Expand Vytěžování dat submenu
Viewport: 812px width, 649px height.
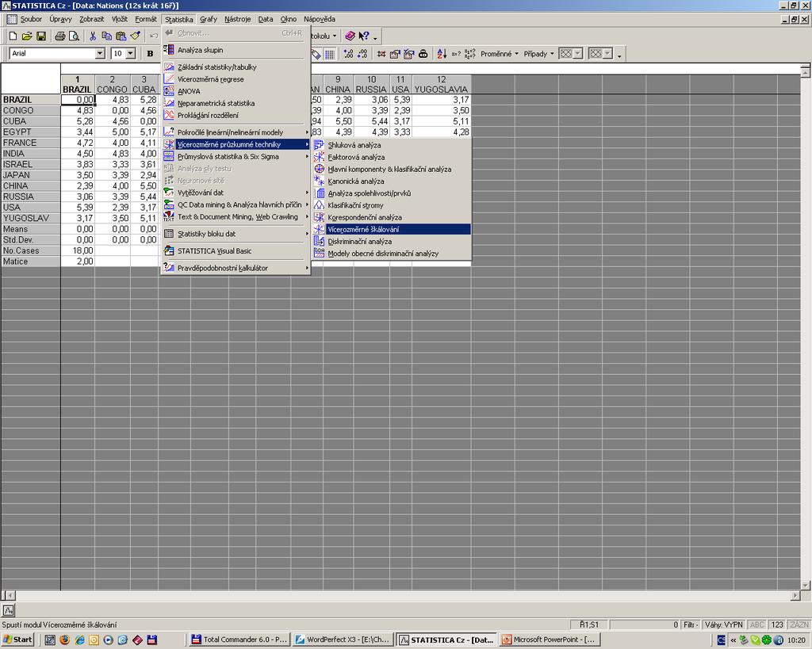[236, 193]
